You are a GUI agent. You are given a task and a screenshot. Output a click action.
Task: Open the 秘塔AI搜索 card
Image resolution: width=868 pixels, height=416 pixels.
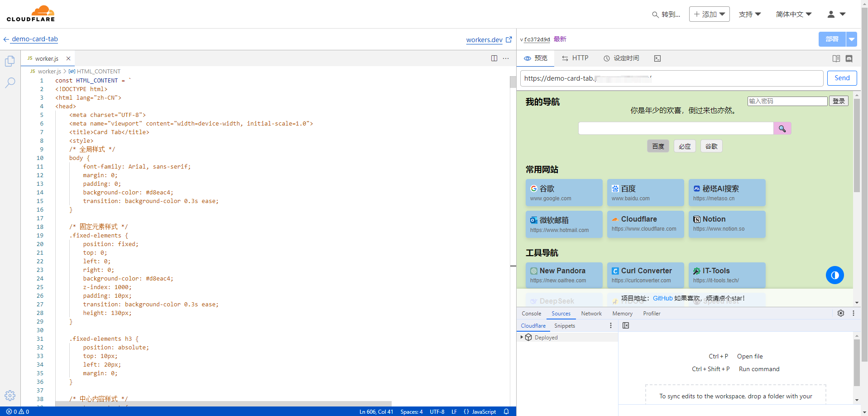pos(727,193)
